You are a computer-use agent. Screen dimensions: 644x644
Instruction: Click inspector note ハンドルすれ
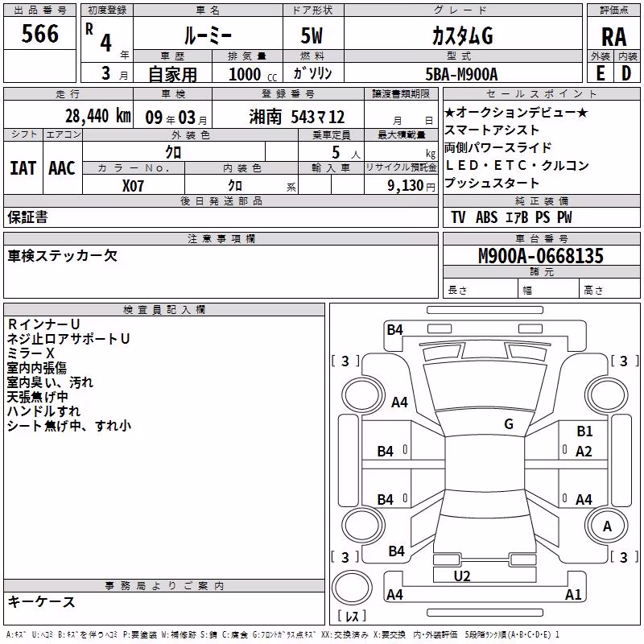(43, 411)
